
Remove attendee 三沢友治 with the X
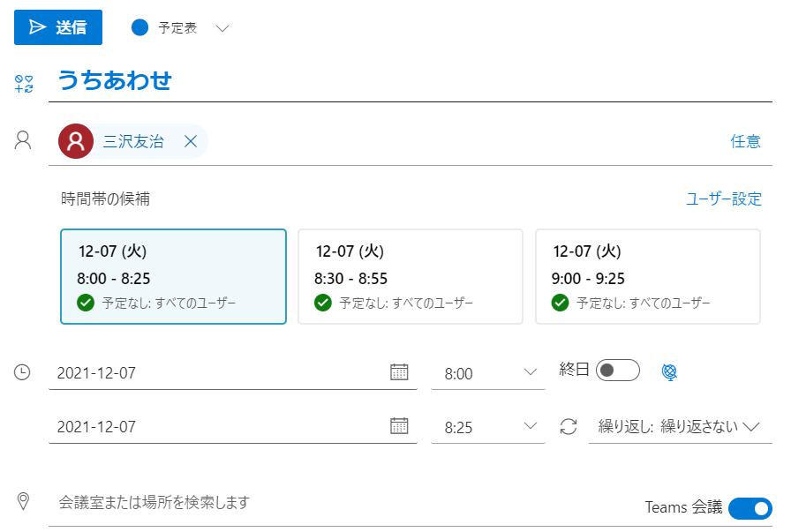pyautogui.click(x=191, y=141)
